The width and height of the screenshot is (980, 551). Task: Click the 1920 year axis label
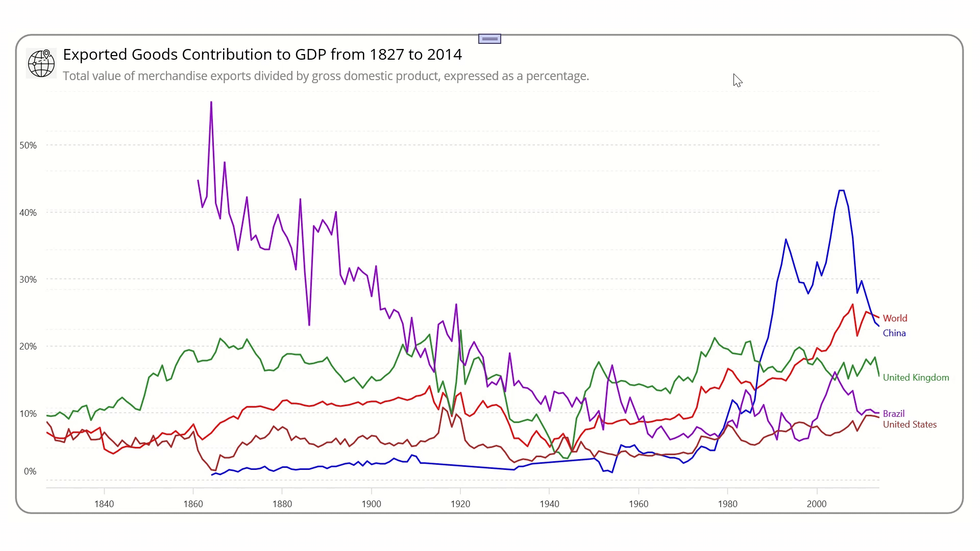pyautogui.click(x=460, y=504)
